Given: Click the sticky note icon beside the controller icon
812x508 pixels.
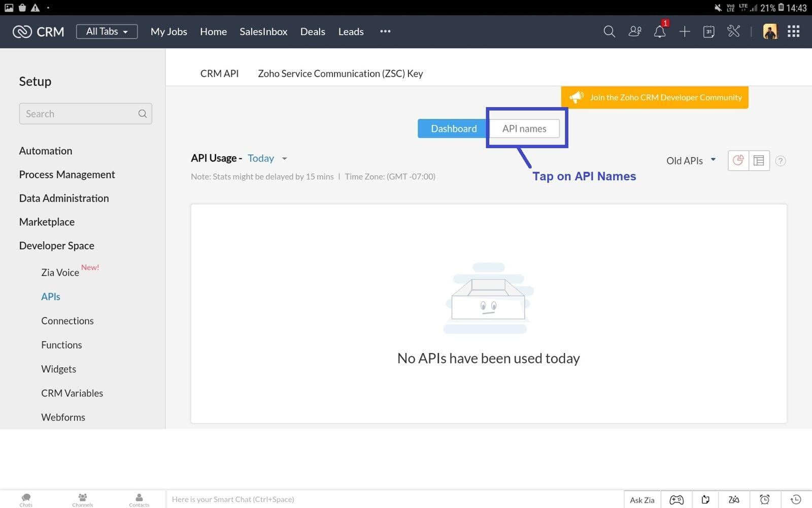Looking at the screenshot, I should [705, 500].
